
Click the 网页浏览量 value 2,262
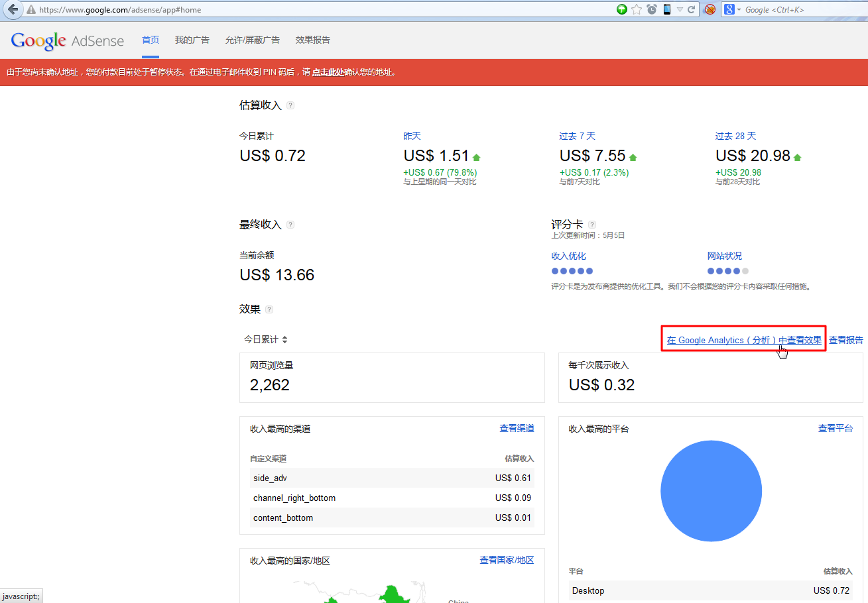[x=270, y=385]
